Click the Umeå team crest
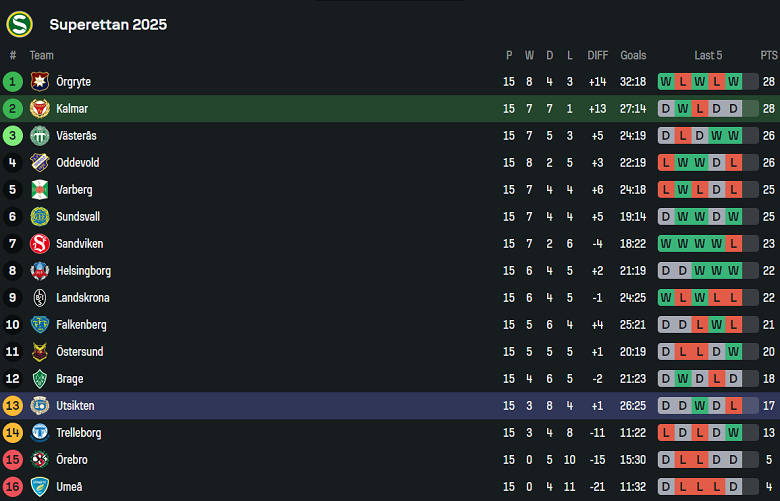 tap(40, 487)
